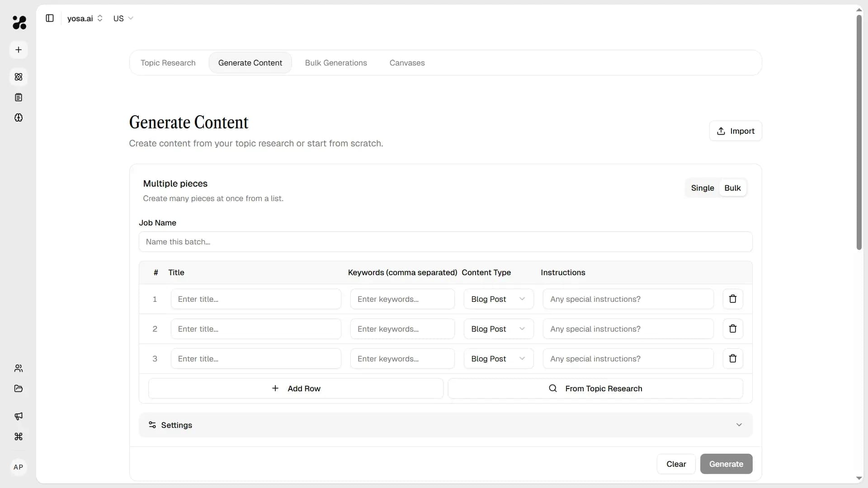Change Content Type for row 2 Blog Post
This screenshot has width=868, height=488.
tap(498, 328)
